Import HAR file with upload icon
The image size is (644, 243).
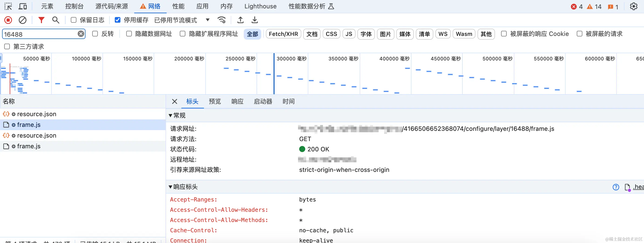(x=241, y=20)
